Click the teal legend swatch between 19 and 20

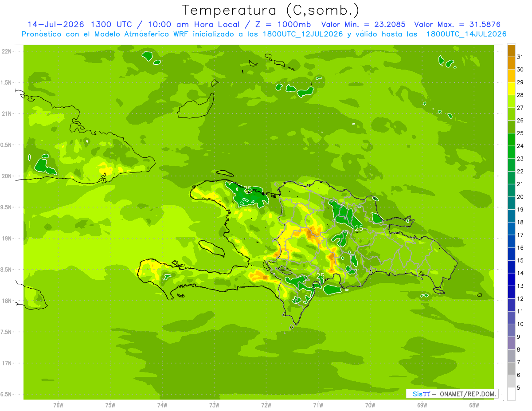(511, 203)
